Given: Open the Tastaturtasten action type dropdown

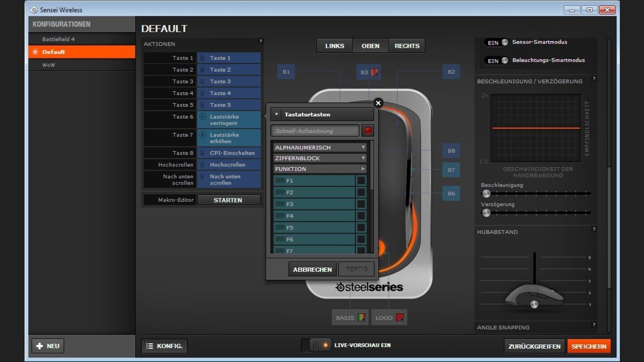Looking at the screenshot, I should point(322,114).
